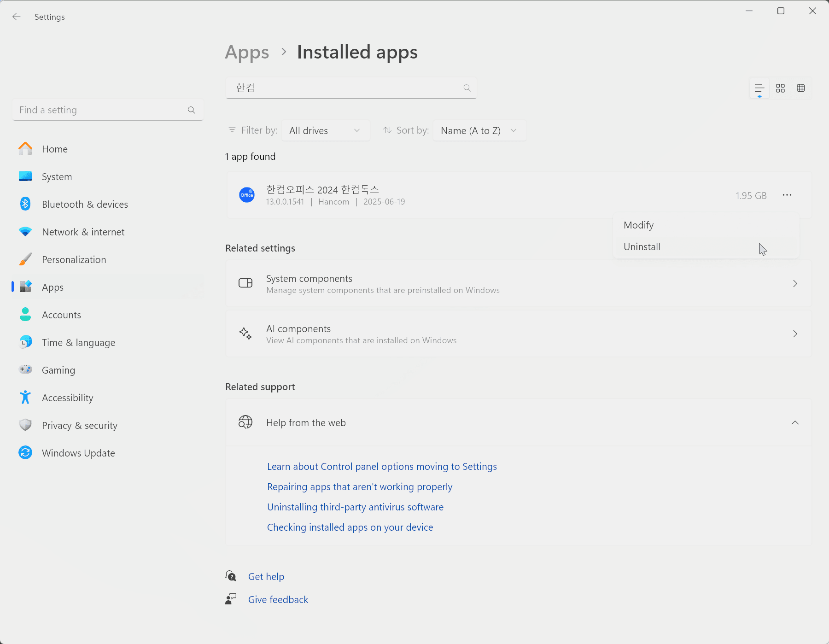Click the 13.0.0.1541 version text

coord(285,202)
